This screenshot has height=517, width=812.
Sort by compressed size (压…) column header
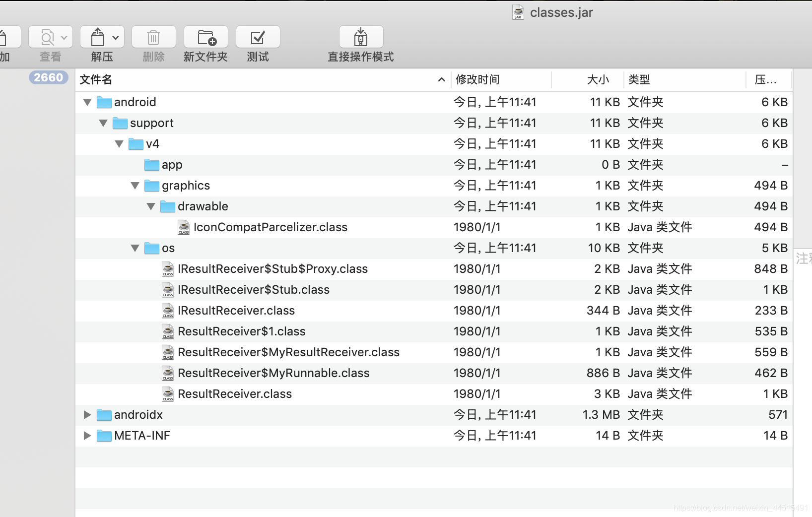pyautogui.click(x=769, y=80)
